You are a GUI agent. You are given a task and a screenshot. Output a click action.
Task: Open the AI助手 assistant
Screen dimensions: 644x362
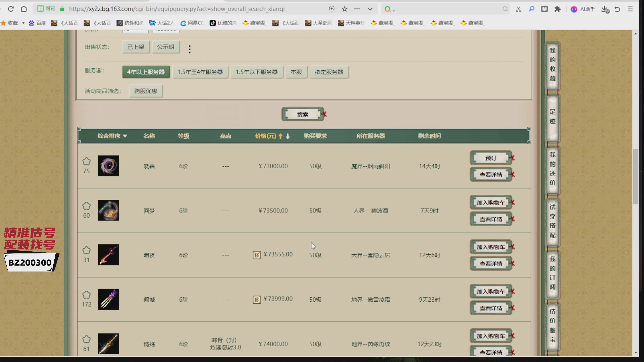click(x=583, y=9)
